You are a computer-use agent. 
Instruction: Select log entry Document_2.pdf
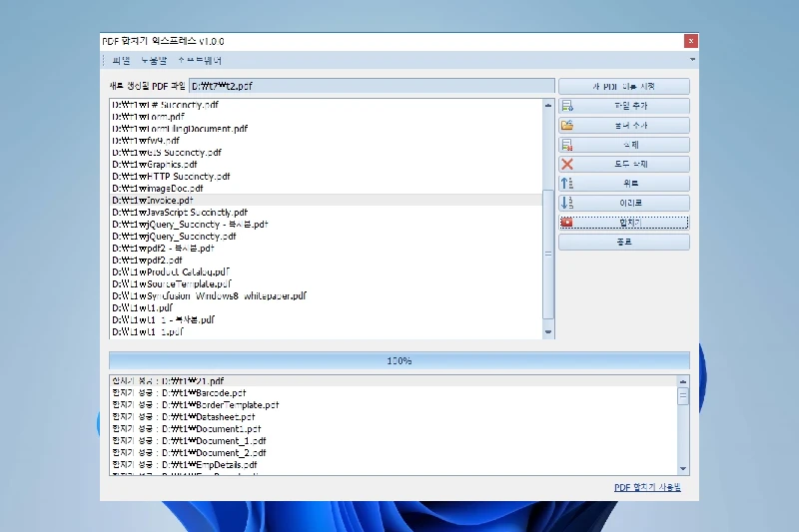(394, 452)
